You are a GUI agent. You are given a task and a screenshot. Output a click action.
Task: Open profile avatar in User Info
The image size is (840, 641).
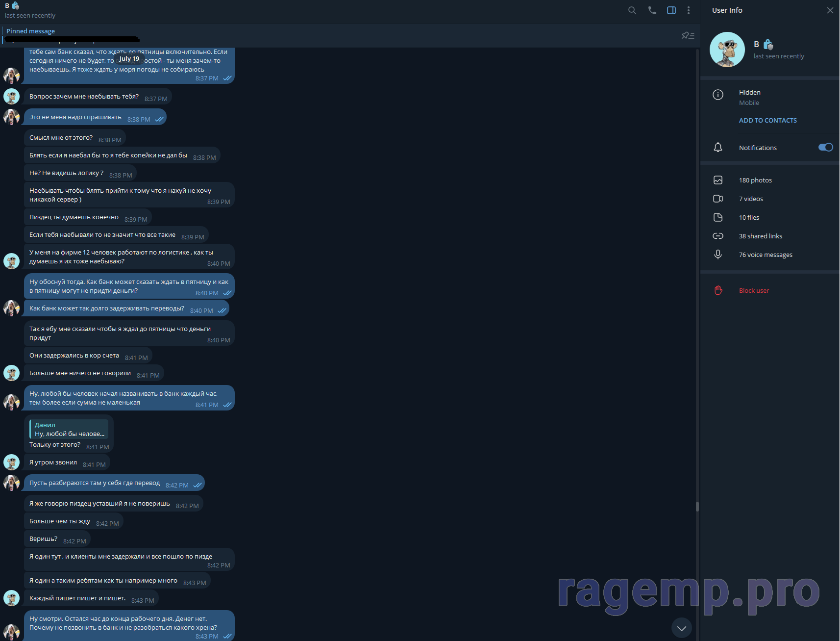(x=727, y=50)
